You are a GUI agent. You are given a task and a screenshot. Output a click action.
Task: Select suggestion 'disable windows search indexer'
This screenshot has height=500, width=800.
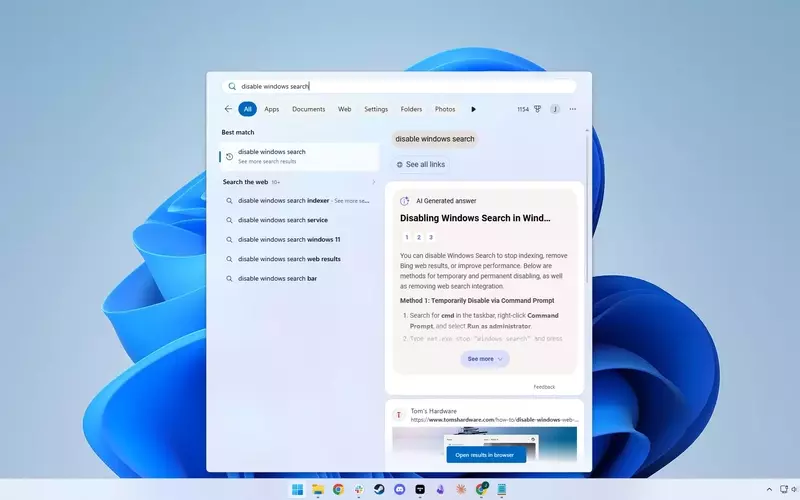[x=299, y=201]
